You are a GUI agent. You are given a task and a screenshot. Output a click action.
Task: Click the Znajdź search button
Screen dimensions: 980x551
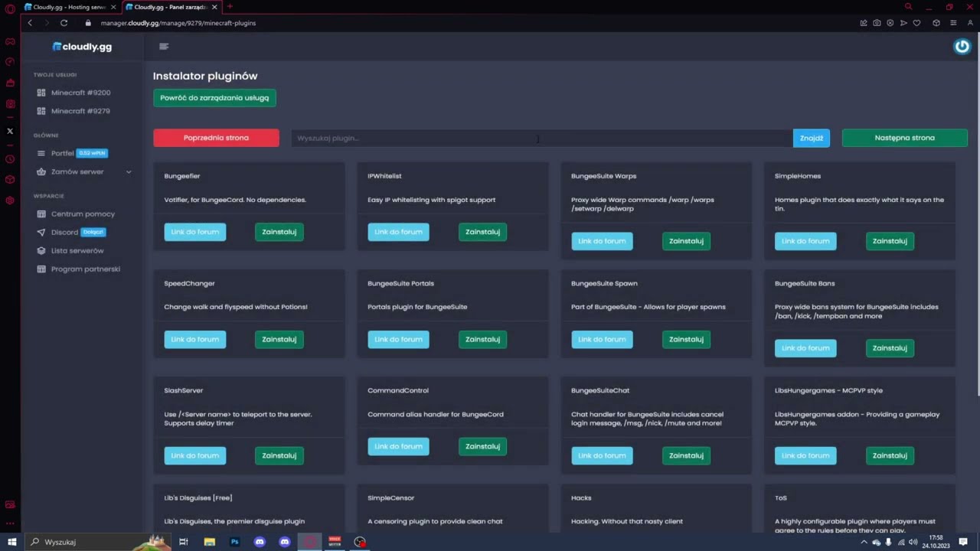coord(811,138)
